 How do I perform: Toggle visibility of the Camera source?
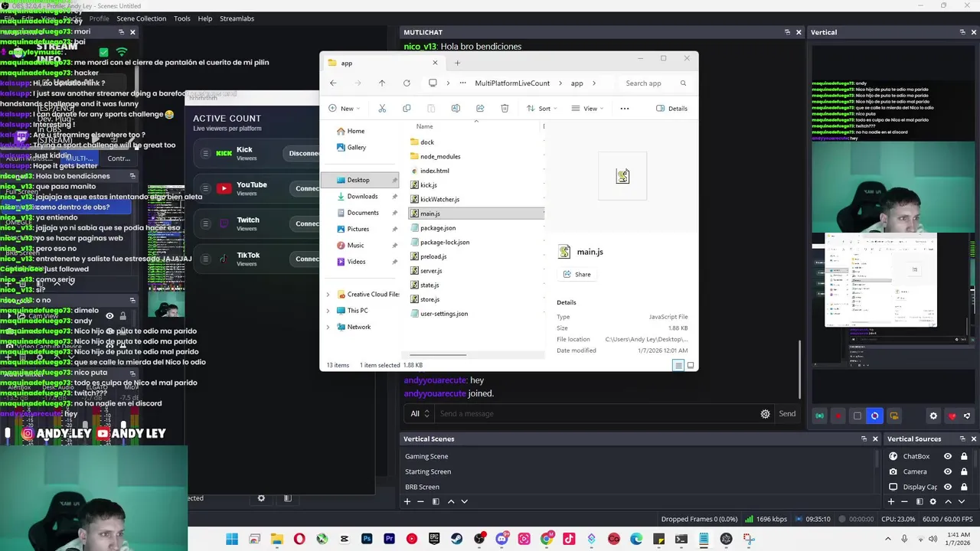click(948, 471)
